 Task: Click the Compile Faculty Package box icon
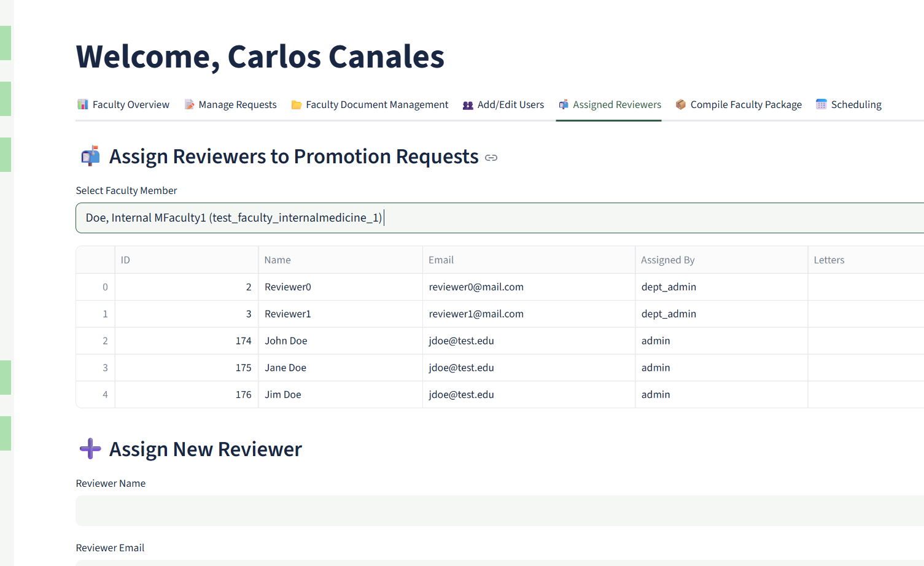pos(680,104)
